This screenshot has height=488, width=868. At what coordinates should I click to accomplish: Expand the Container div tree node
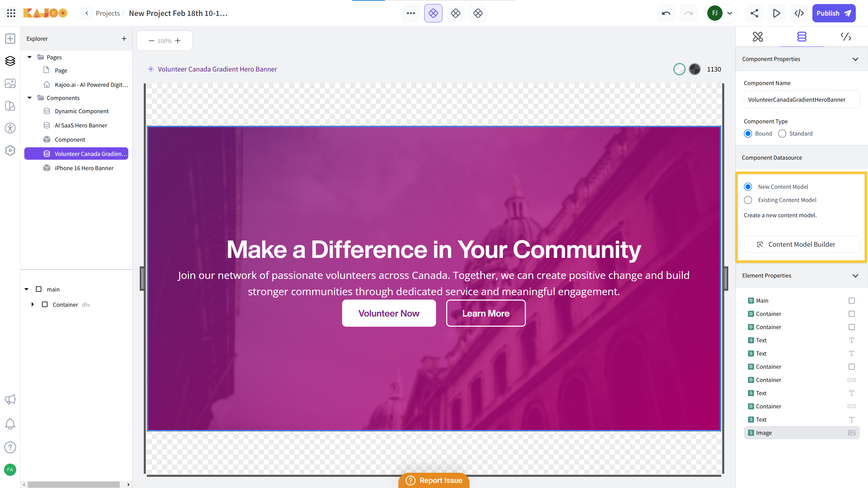pyautogui.click(x=33, y=304)
